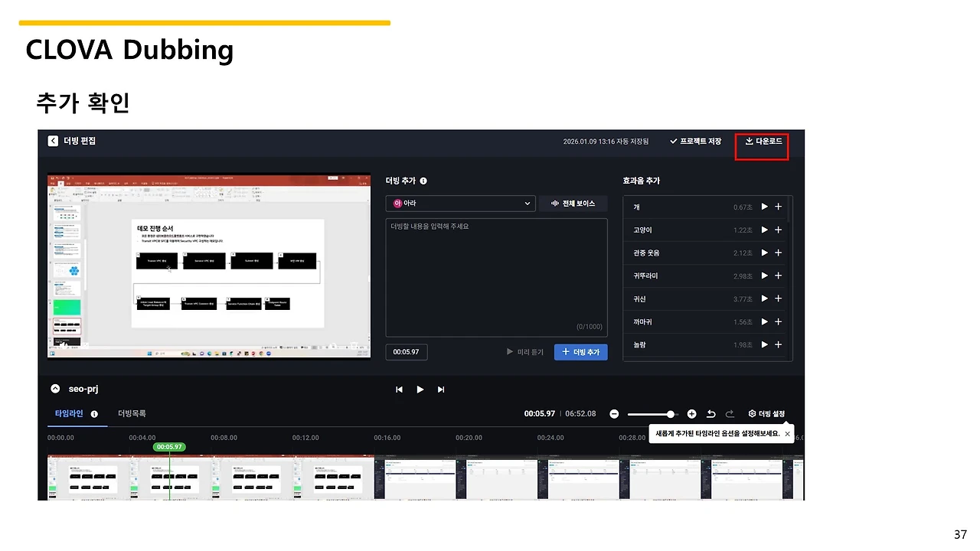This screenshot has height=551, width=980.
Task: Preview the dubbing with 미리 듣기
Action: click(x=525, y=352)
